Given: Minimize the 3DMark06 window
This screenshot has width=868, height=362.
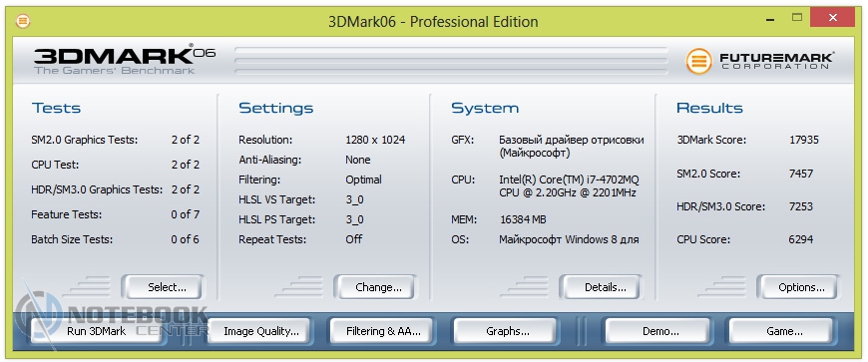Looking at the screenshot, I should tap(770, 19).
